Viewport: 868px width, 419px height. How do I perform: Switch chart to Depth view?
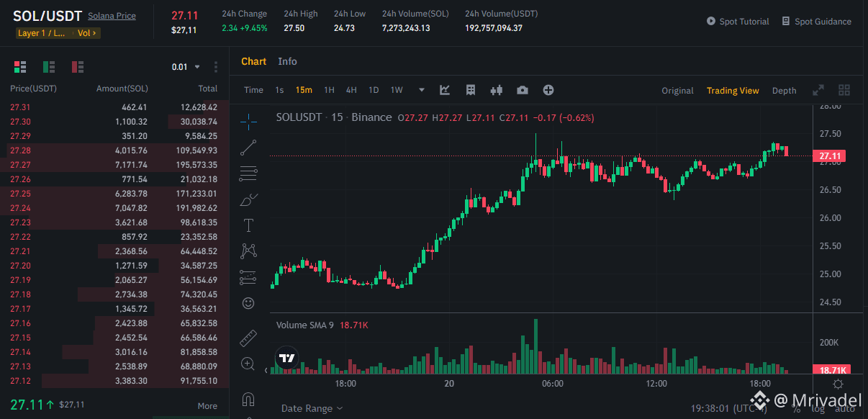(785, 91)
